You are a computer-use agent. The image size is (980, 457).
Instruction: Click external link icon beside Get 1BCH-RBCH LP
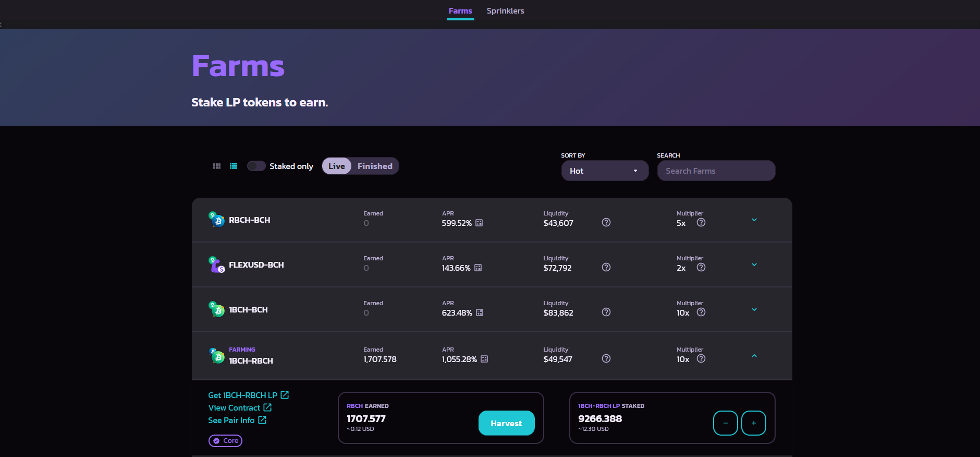click(x=285, y=395)
